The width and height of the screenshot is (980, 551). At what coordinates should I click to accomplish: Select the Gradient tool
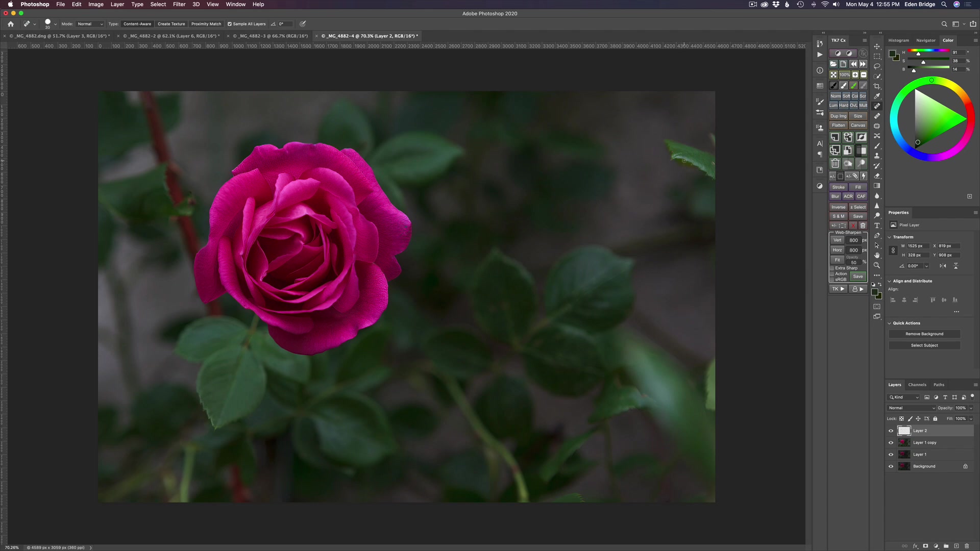[x=877, y=186]
